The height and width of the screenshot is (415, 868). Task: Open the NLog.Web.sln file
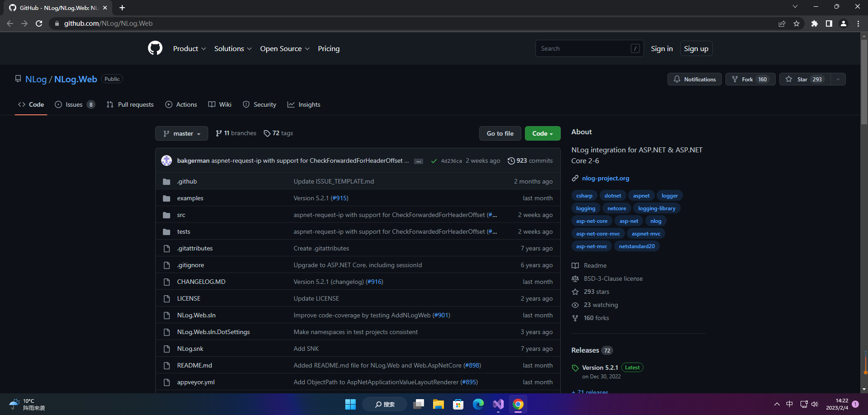pyautogui.click(x=196, y=315)
